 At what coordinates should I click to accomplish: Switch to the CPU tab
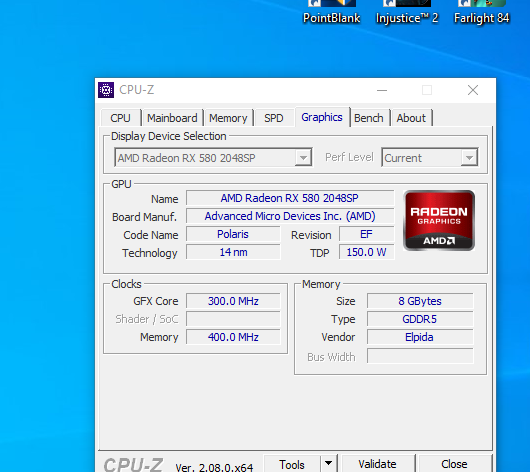120,118
